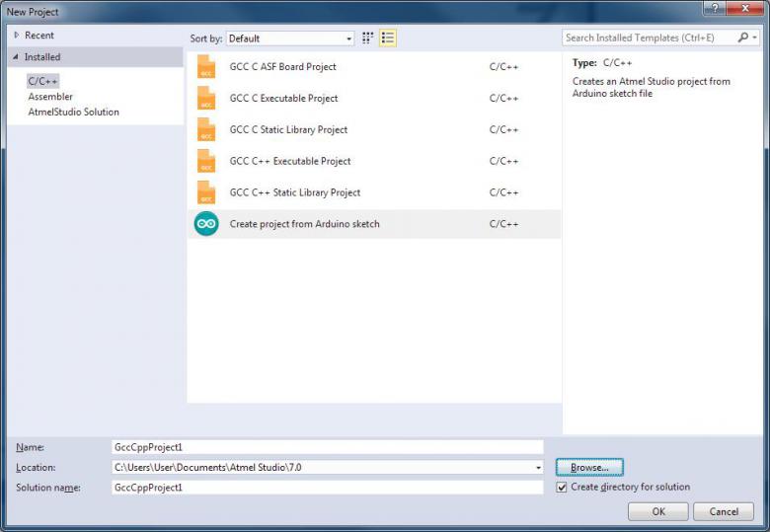Open the Location path dropdown arrow
Image resolution: width=770 pixels, height=532 pixels.
click(538, 468)
